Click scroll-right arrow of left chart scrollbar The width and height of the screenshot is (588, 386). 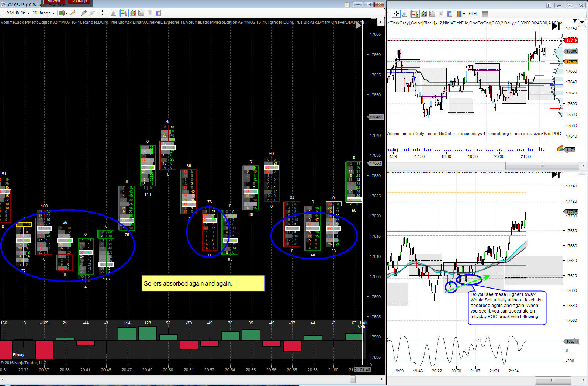click(x=382, y=379)
